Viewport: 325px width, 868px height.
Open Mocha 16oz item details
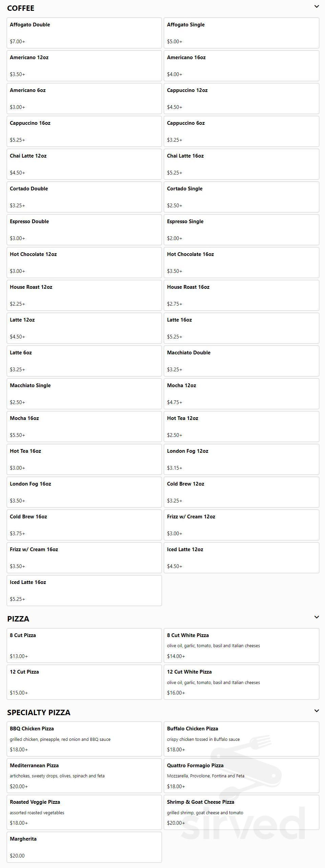click(x=84, y=426)
